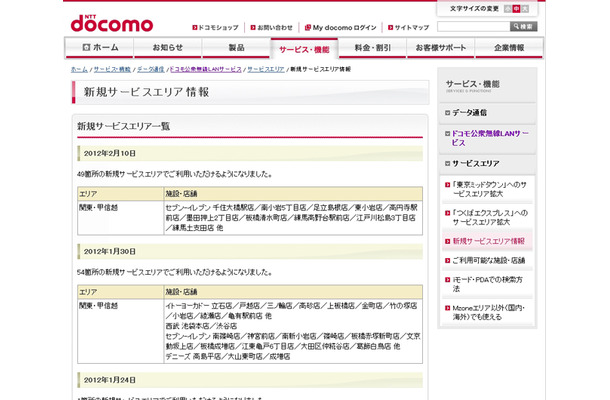
Task: Click the site search input field
Action: coord(473,26)
